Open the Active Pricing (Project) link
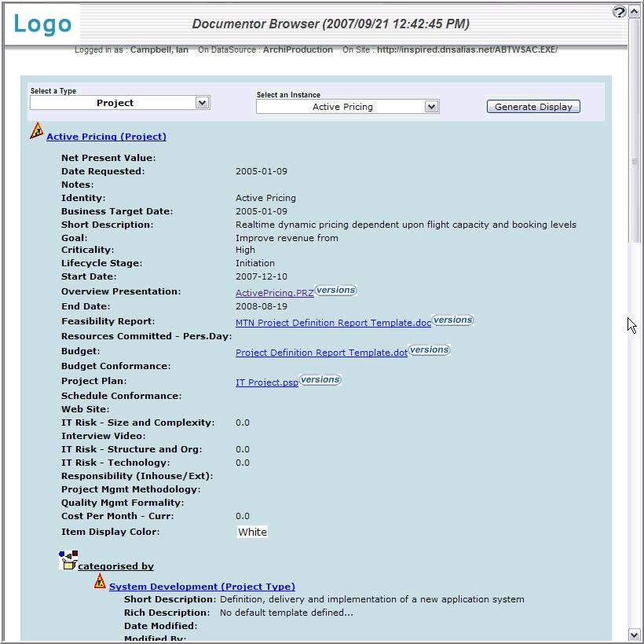 106,137
